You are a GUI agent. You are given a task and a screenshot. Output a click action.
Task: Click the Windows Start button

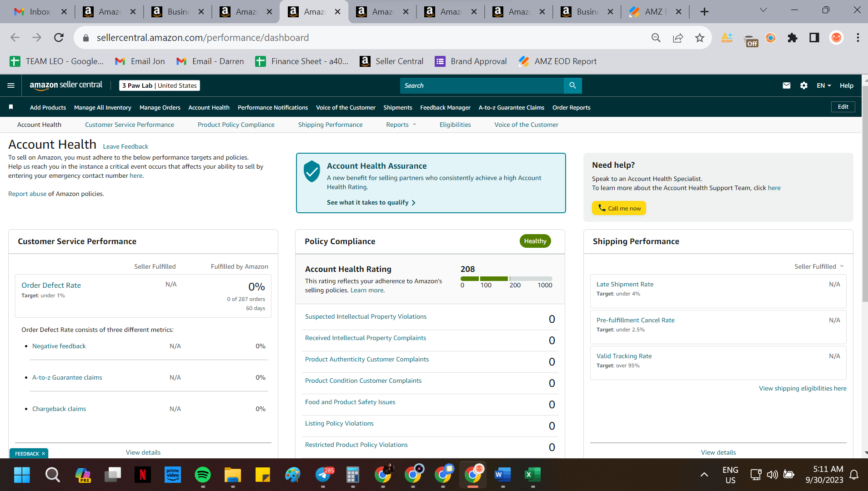(x=22, y=475)
